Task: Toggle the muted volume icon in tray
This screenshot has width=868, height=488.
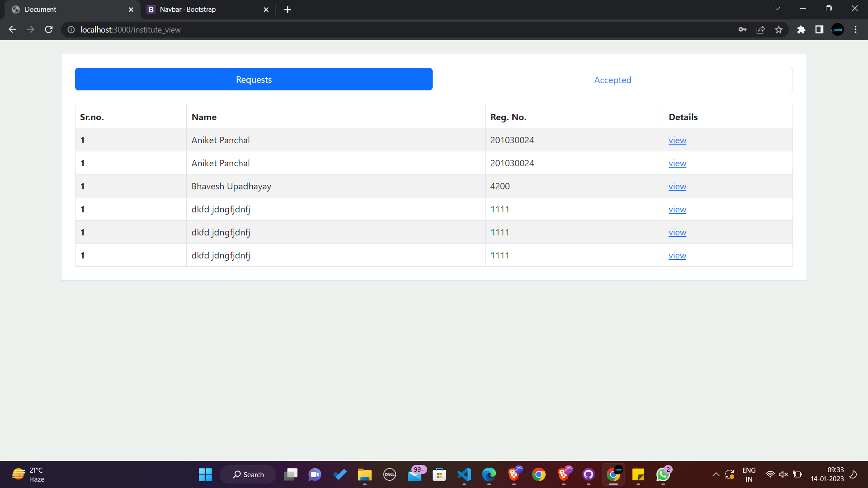Action: (x=783, y=474)
